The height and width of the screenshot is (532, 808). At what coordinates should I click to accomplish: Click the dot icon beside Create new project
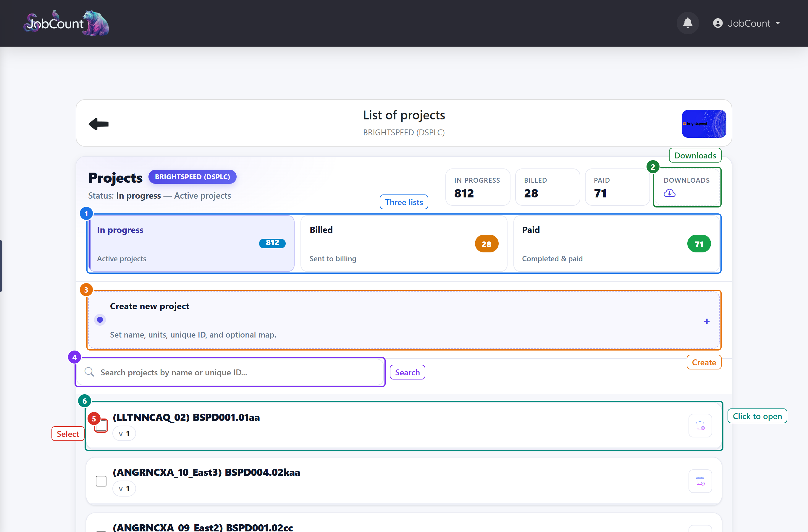[x=100, y=319]
